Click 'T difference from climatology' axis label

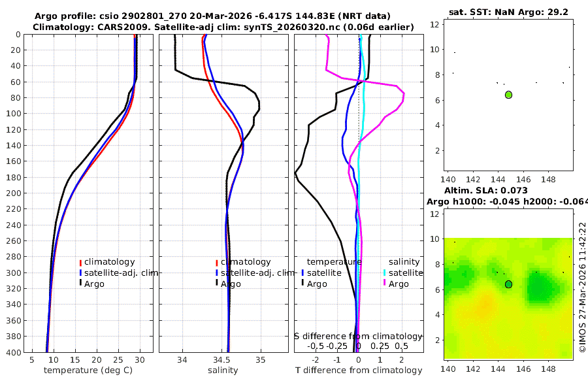click(359, 371)
